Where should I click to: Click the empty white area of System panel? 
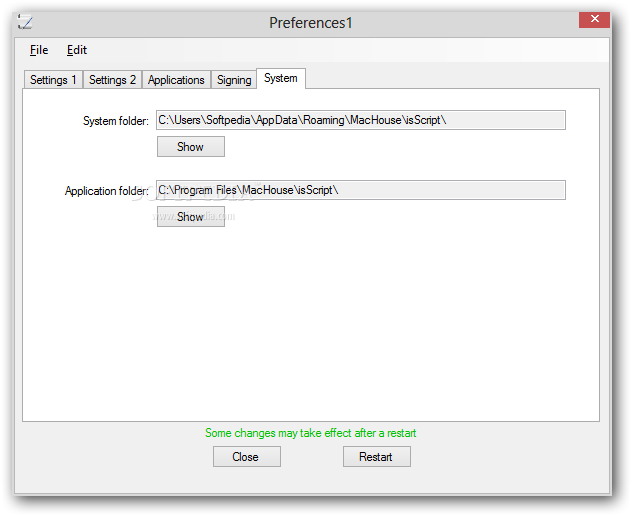[x=311, y=322]
